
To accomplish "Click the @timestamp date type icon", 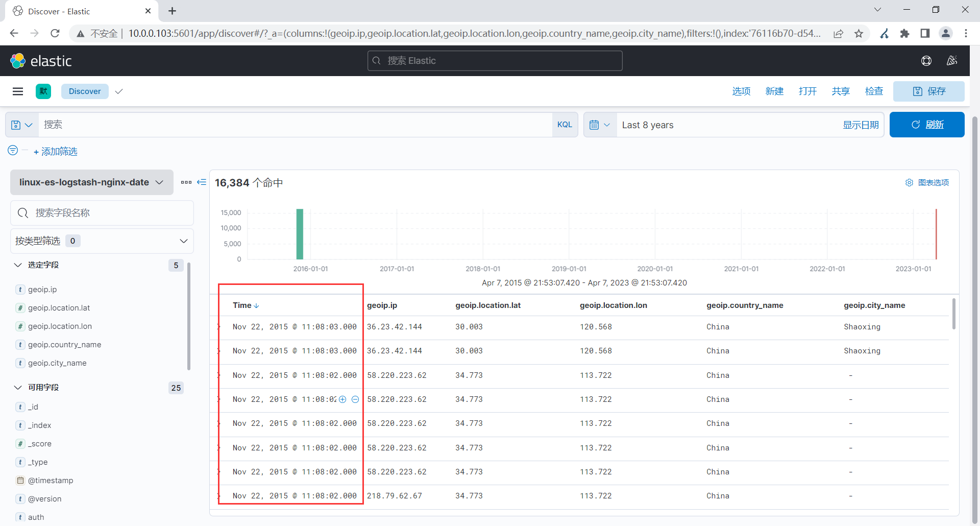I will pos(20,481).
